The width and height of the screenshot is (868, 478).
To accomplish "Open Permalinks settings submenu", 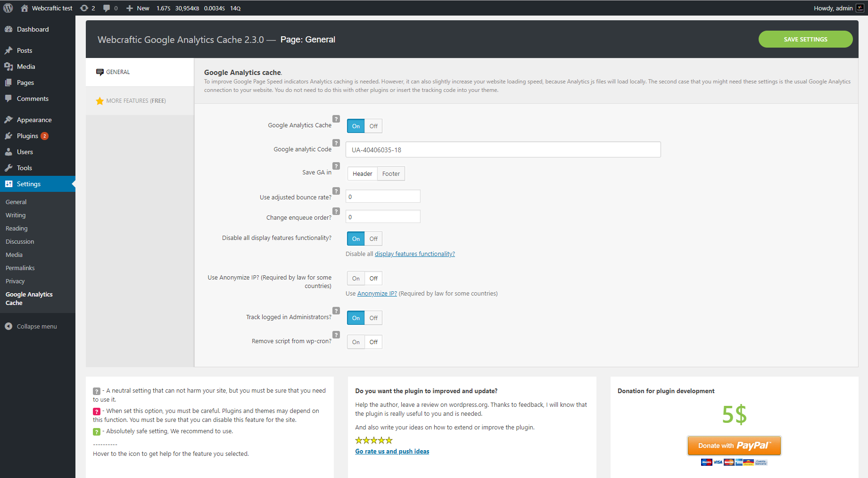I will click(20, 268).
